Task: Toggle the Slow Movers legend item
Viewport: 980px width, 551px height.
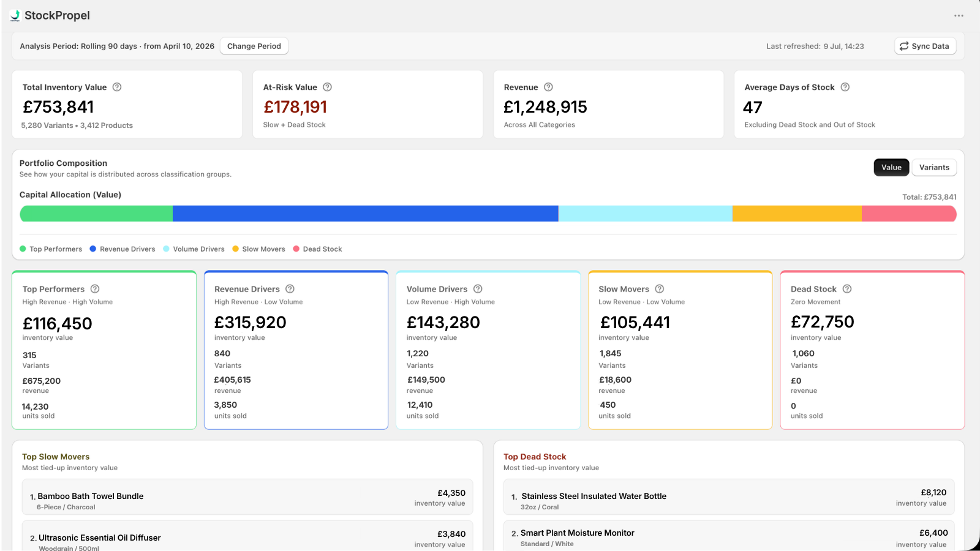Action: tap(258, 249)
